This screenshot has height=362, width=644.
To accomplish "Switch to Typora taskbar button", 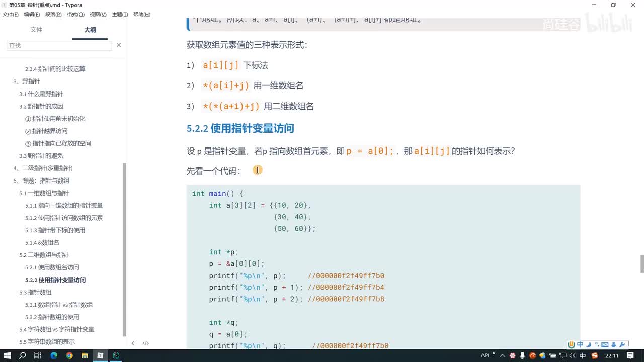I will pyautogui.click(x=100, y=355).
